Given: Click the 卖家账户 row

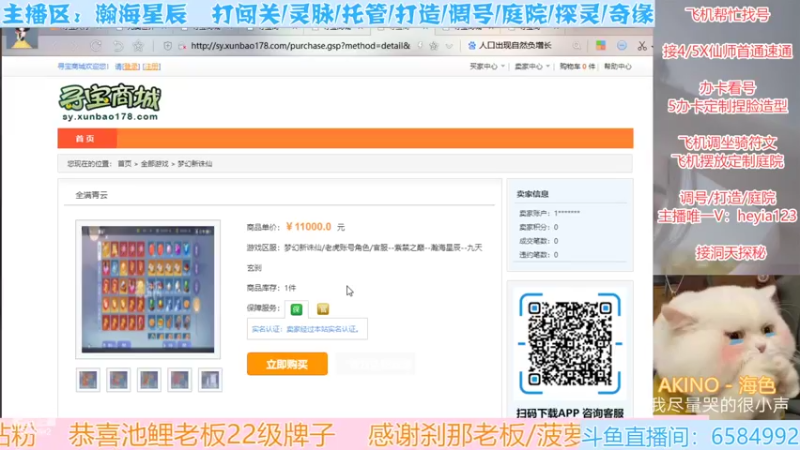Looking at the screenshot, I should 549,213.
